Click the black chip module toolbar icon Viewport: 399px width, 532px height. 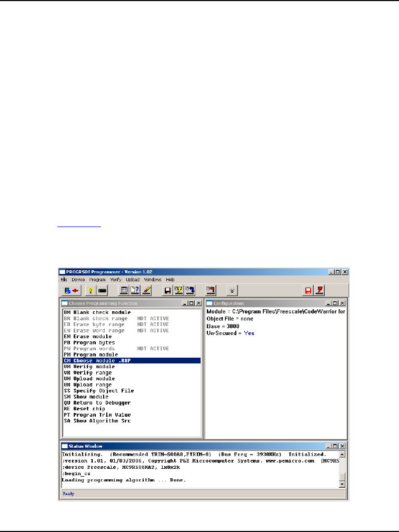[x=102, y=290]
